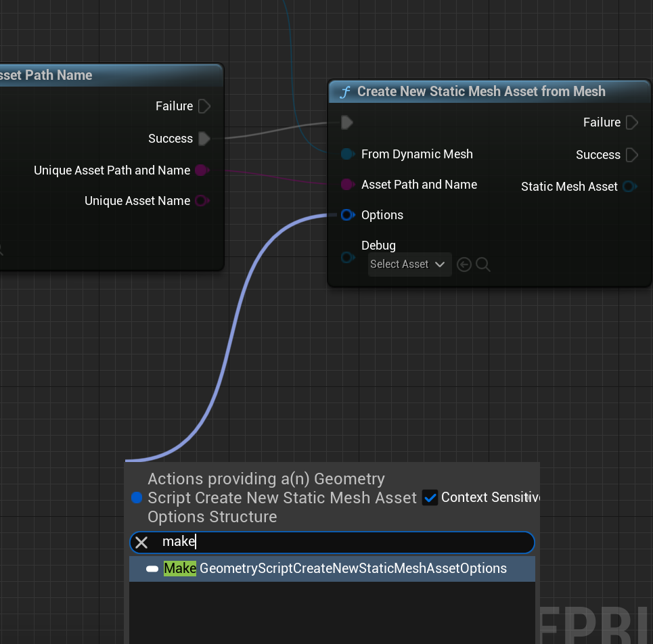Click the Success exec pin on Create New Static Mesh node
This screenshot has height=644, width=653.
click(x=632, y=155)
